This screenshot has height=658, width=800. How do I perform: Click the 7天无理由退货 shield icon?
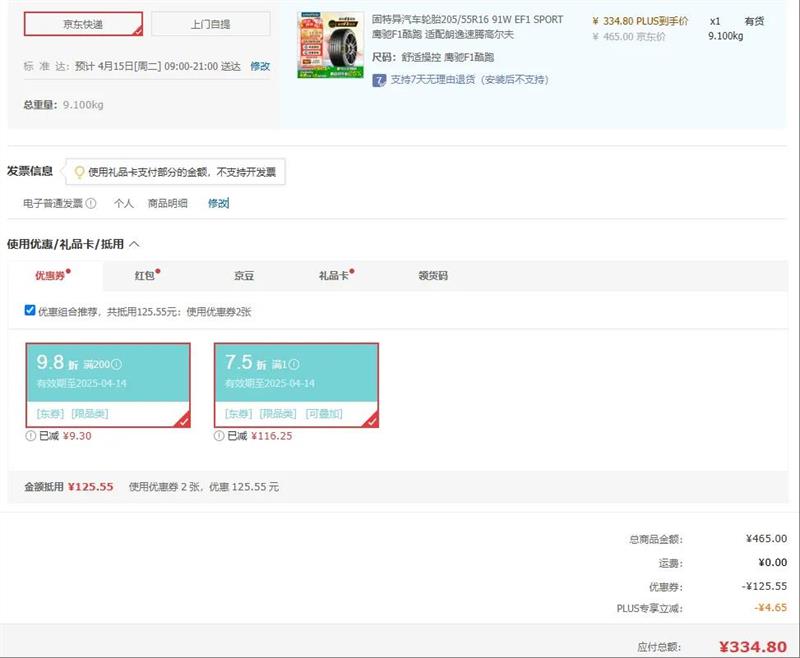(379, 79)
